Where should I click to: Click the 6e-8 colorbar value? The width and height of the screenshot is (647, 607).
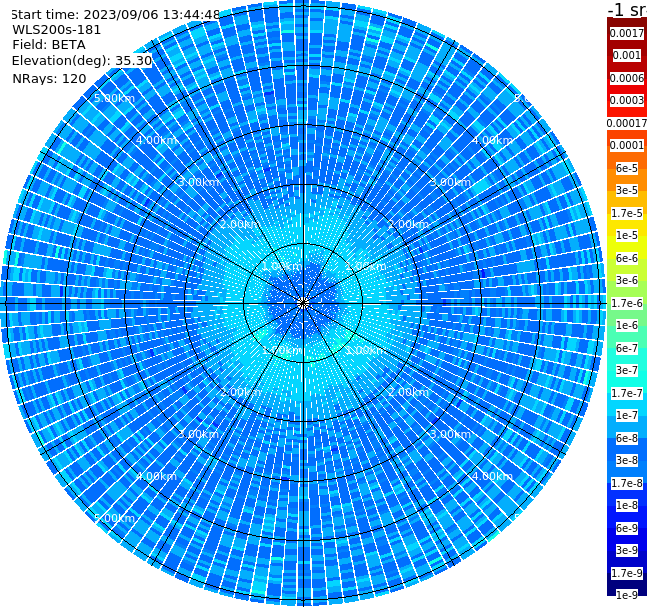[627, 438]
